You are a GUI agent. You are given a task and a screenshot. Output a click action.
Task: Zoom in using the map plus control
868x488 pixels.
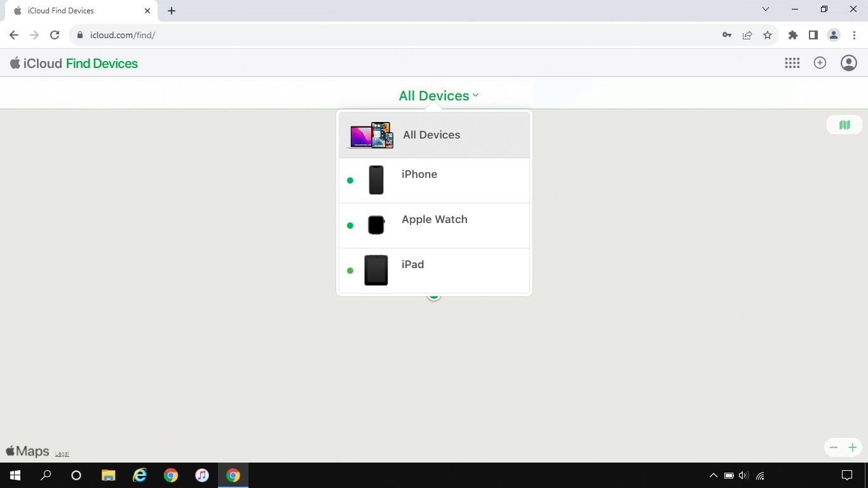click(853, 447)
